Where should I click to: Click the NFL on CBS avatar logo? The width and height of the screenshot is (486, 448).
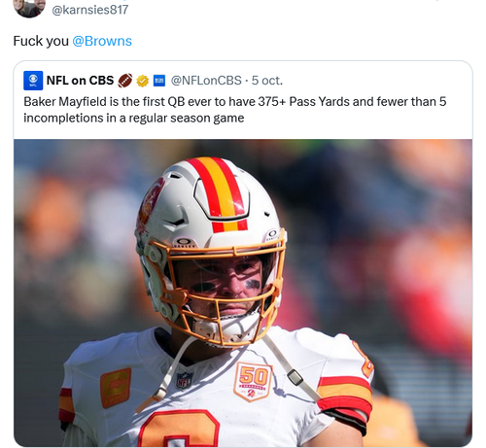coord(33,81)
